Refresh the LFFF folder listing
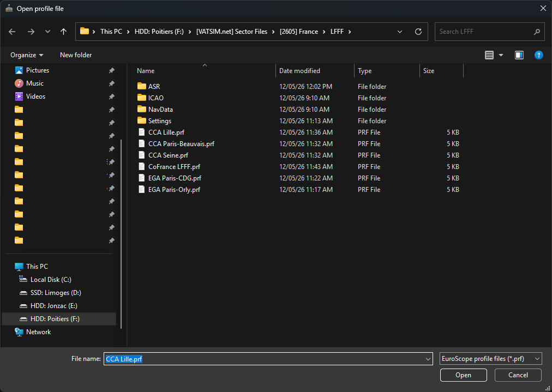The image size is (552, 392). tap(418, 32)
